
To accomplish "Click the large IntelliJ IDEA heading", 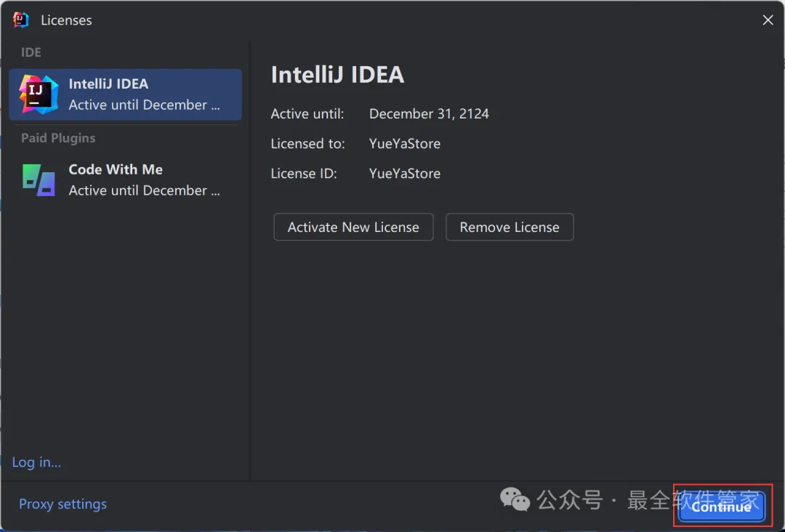I will [337, 75].
